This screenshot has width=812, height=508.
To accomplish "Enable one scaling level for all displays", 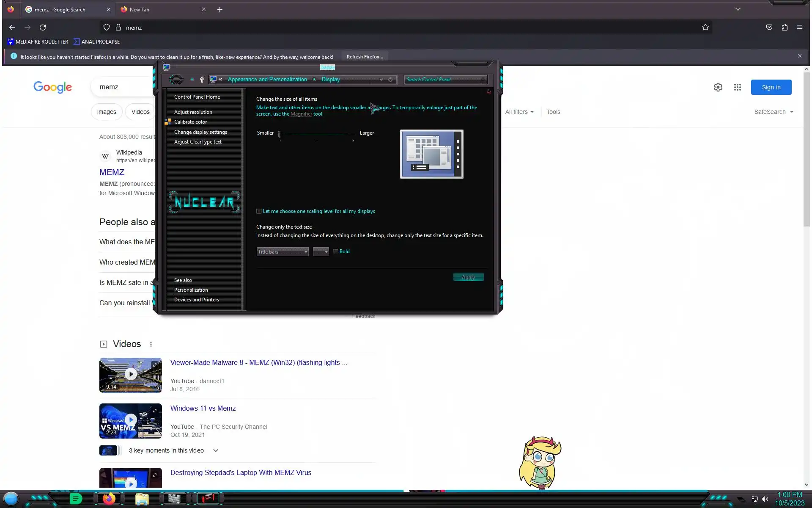I will [259, 211].
